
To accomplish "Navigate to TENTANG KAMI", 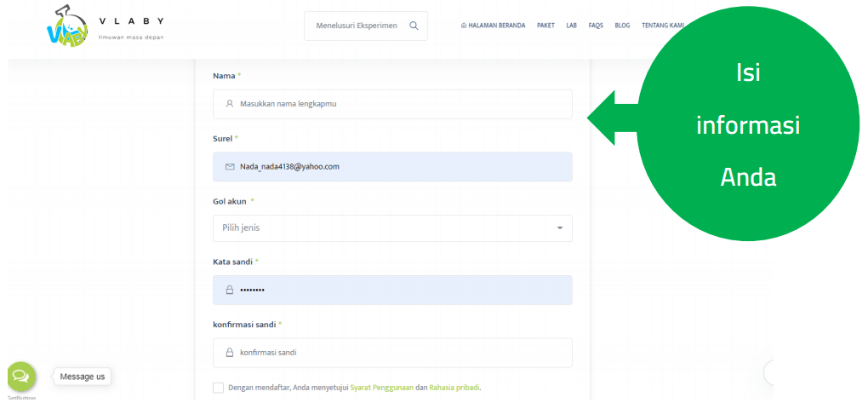I will tap(662, 26).
